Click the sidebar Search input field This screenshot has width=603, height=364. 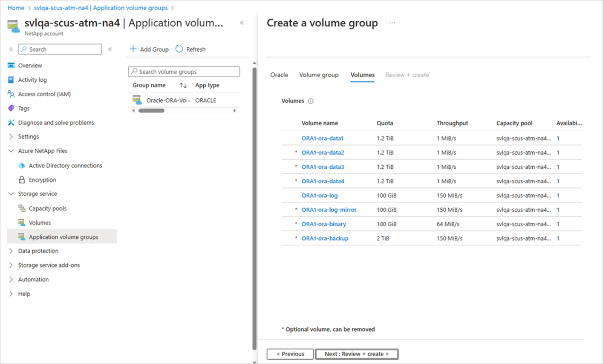60,49
